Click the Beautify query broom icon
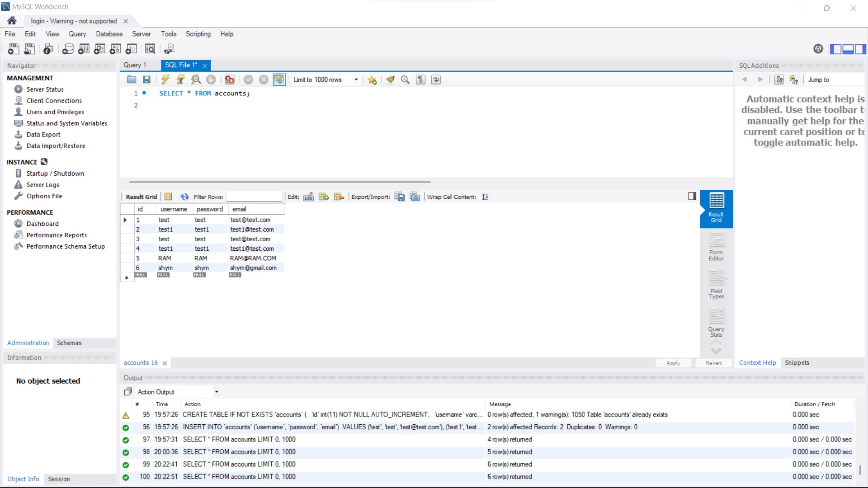Viewport: 868px width, 488px height. point(390,80)
